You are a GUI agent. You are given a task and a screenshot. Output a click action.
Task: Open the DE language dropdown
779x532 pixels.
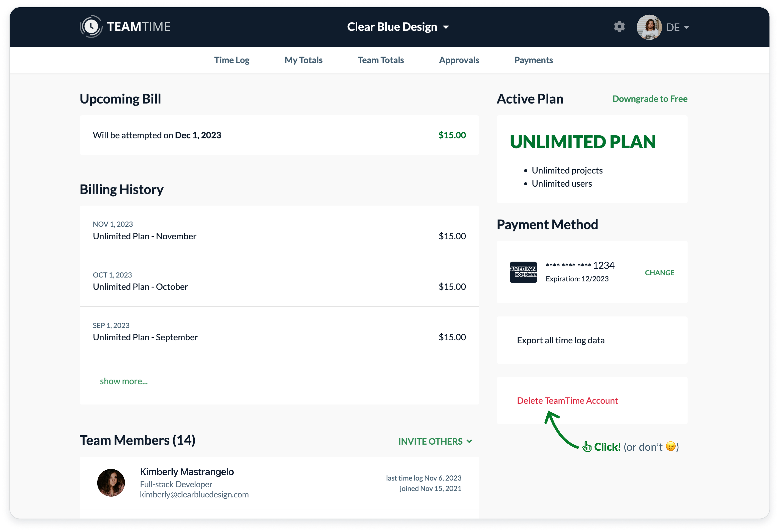click(x=677, y=27)
